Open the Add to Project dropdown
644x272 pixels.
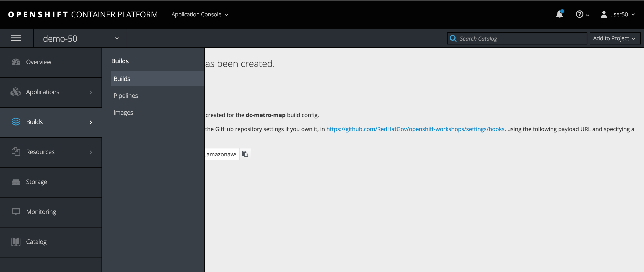click(615, 38)
